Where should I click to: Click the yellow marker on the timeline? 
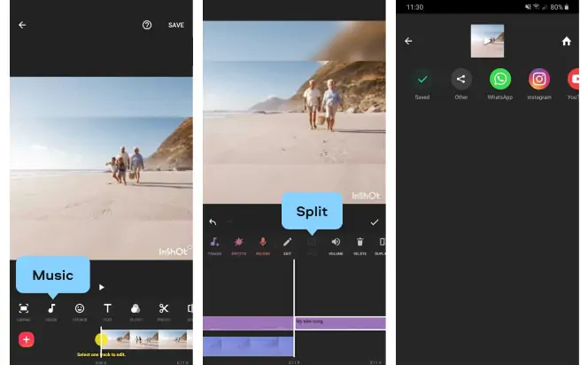click(101, 339)
